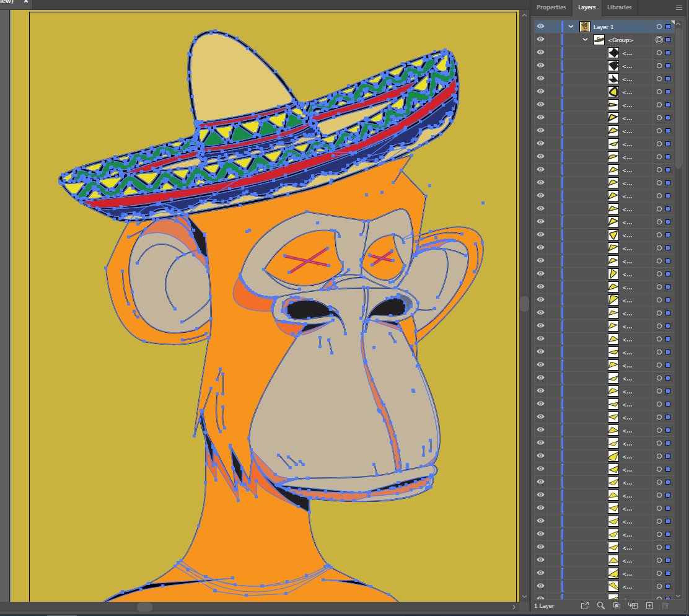This screenshot has width=689, height=616.
Task: Click the '1 Layer' status text
Action: (x=544, y=606)
